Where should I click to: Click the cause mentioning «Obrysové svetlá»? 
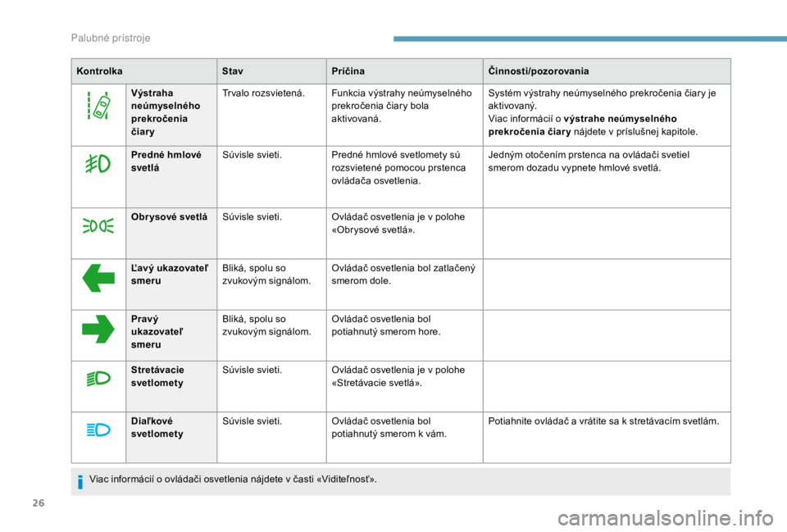(x=398, y=223)
